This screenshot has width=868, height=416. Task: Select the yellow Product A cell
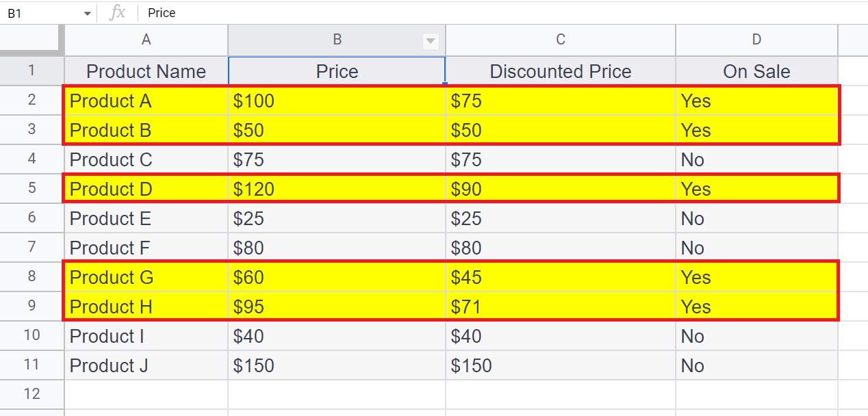tap(146, 101)
